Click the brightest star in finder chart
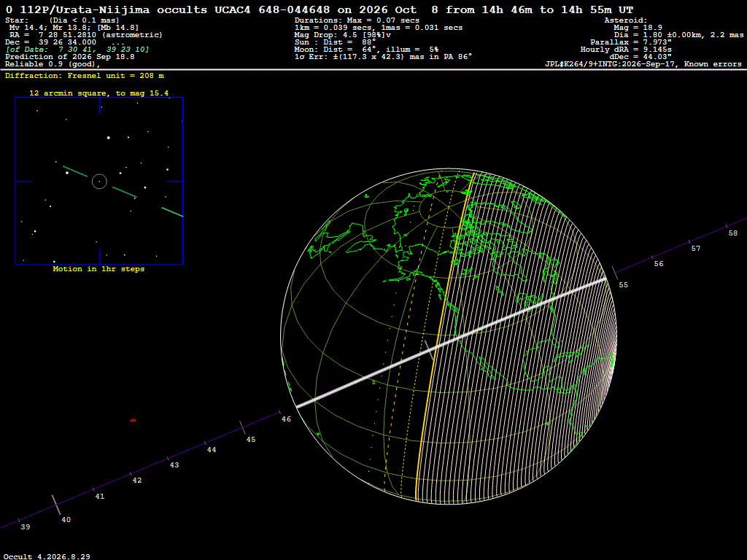The height and width of the screenshot is (560, 747). pyautogui.click(x=109, y=138)
